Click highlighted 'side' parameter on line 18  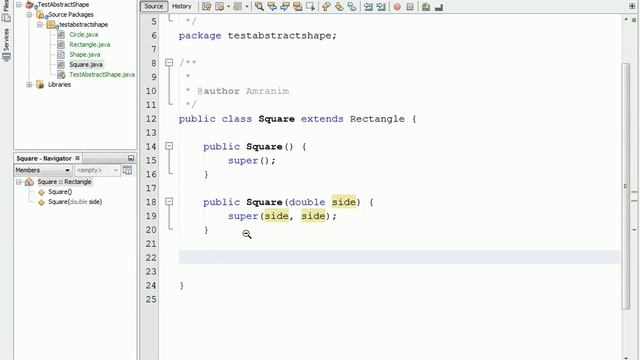(343, 202)
